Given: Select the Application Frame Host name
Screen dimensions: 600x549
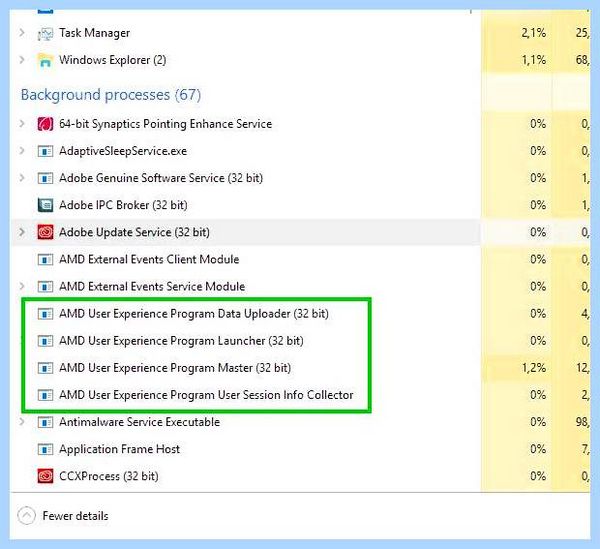Looking at the screenshot, I should pyautogui.click(x=119, y=449).
